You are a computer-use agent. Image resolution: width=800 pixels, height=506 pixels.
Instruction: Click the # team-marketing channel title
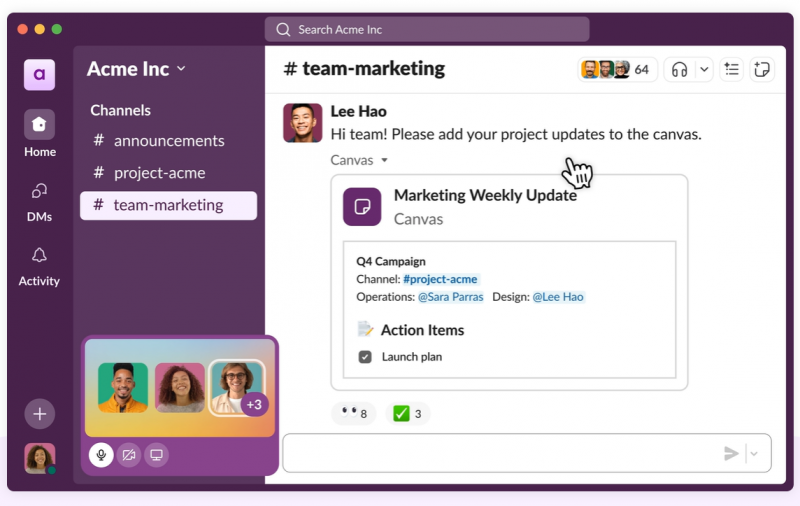tap(364, 68)
